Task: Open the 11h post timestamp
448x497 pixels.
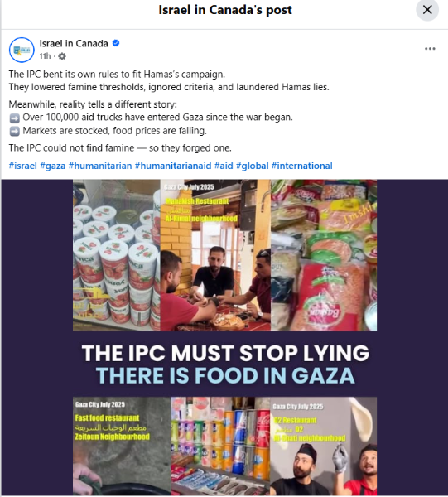Action: pyautogui.click(x=45, y=56)
